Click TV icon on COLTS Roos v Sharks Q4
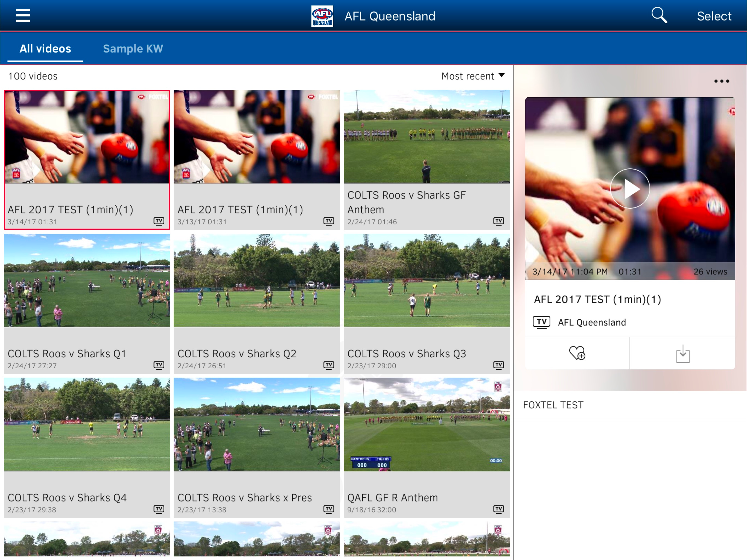This screenshot has width=747, height=560. [x=159, y=509]
